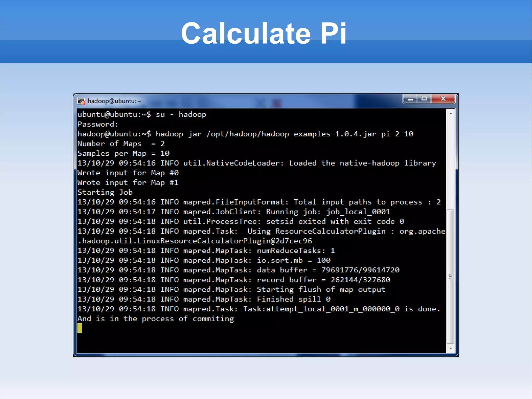Click the 'hadoop@ubuntu: ~' window title text
This screenshot has width=532, height=399.
[115, 101]
